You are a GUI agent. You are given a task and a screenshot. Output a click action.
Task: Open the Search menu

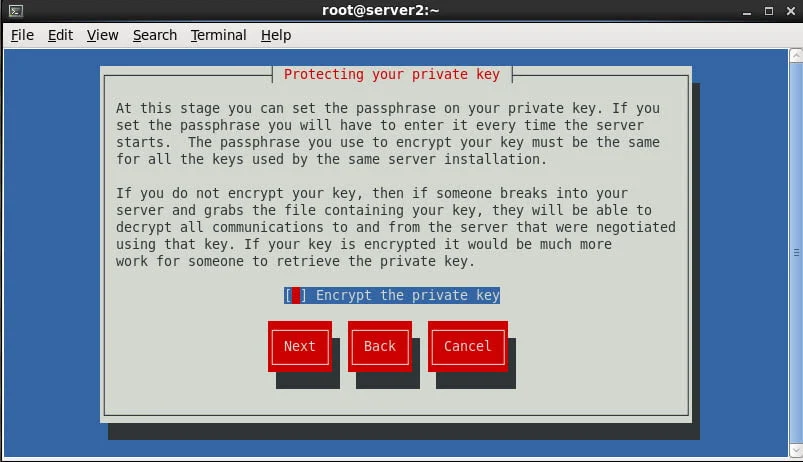point(154,35)
